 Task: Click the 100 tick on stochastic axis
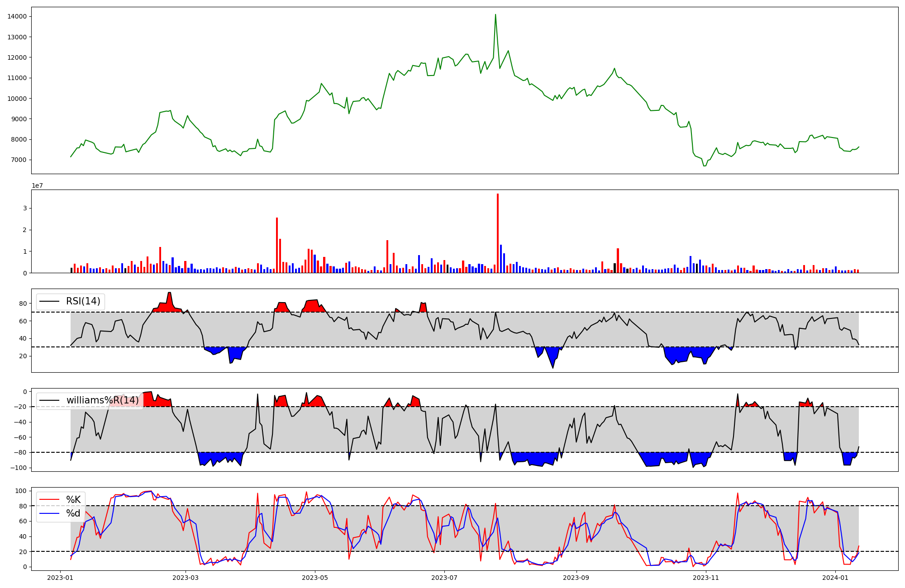pos(21,491)
